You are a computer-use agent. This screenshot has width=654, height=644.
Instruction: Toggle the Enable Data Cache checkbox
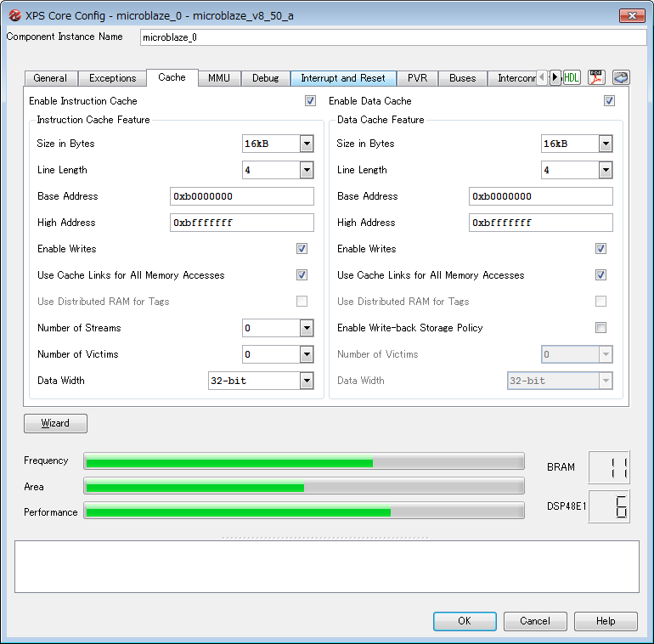[x=609, y=101]
